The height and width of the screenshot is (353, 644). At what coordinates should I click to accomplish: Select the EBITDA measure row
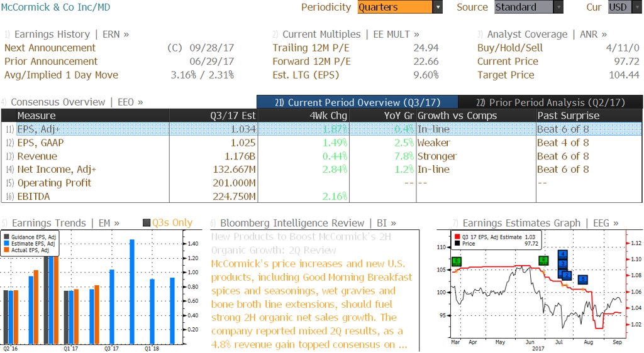click(x=321, y=197)
